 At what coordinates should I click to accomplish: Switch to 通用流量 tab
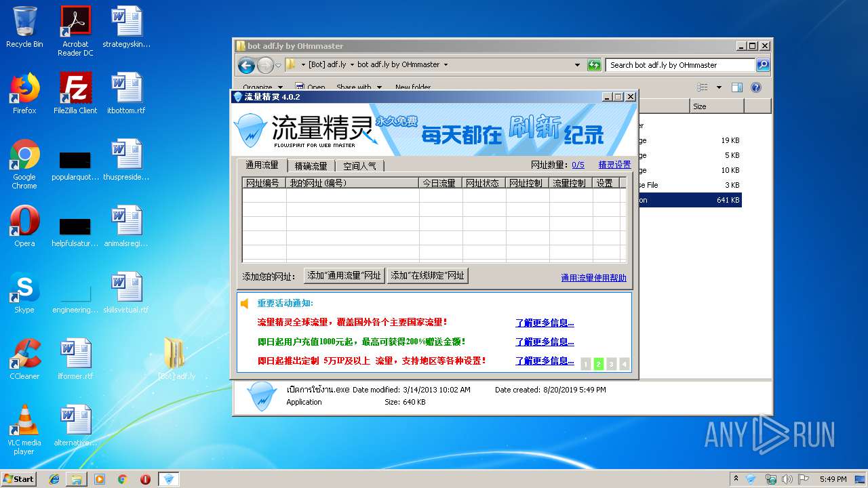tap(262, 165)
